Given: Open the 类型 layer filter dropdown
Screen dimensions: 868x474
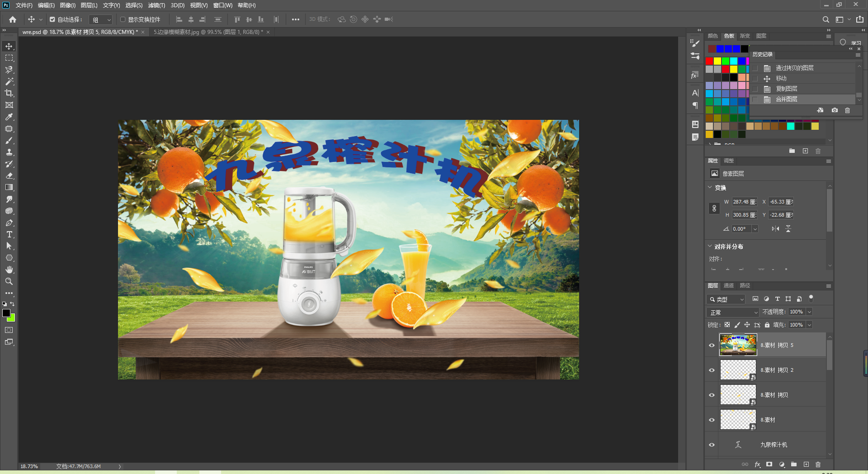Looking at the screenshot, I should point(726,299).
